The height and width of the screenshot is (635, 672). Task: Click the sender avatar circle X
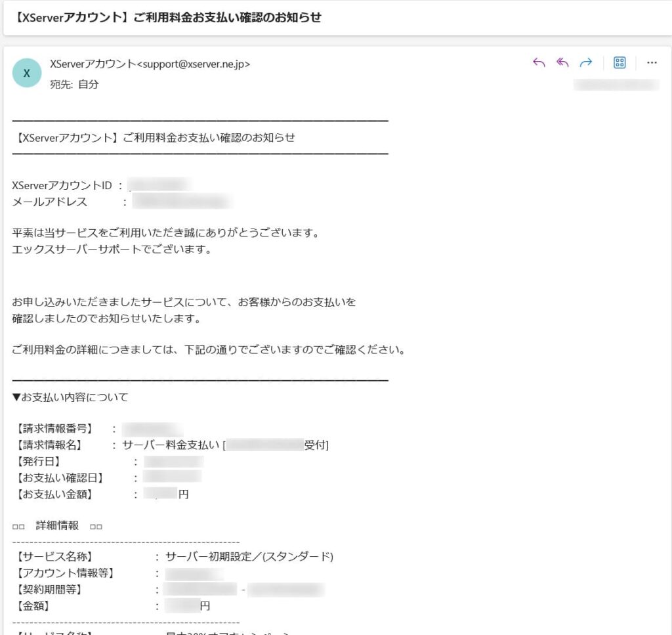coord(26,73)
